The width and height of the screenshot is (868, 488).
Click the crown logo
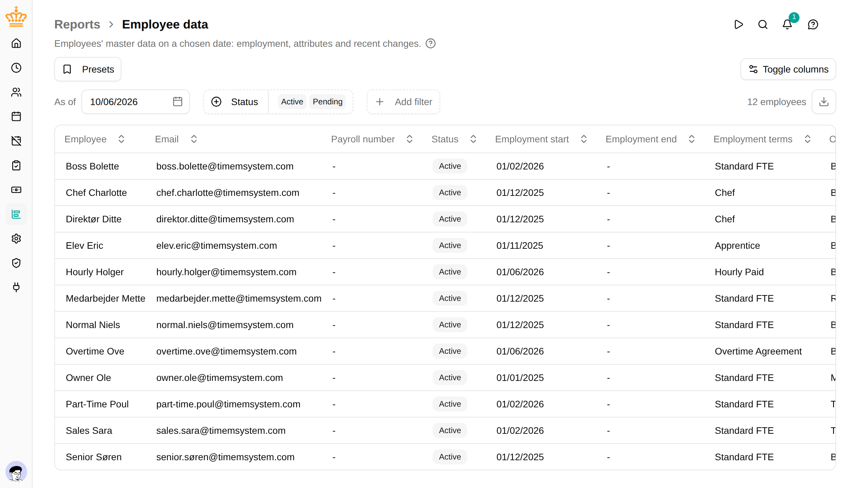(x=16, y=16)
